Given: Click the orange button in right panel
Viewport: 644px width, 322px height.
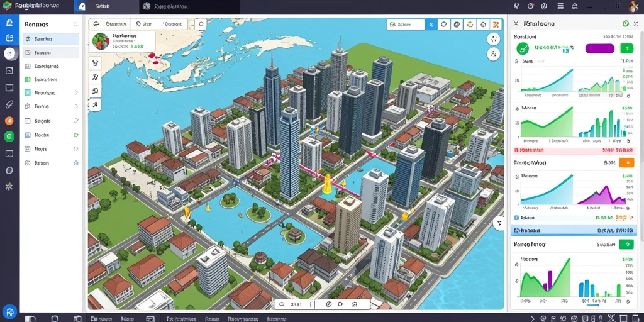Looking at the screenshot, I should (626, 163).
